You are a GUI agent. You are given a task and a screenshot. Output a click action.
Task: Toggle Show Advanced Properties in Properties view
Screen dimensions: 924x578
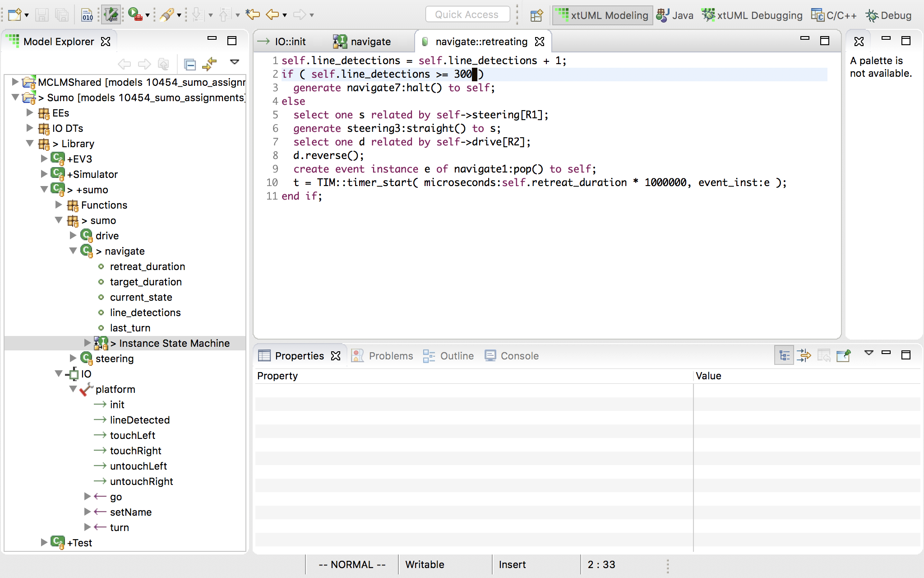coord(804,356)
